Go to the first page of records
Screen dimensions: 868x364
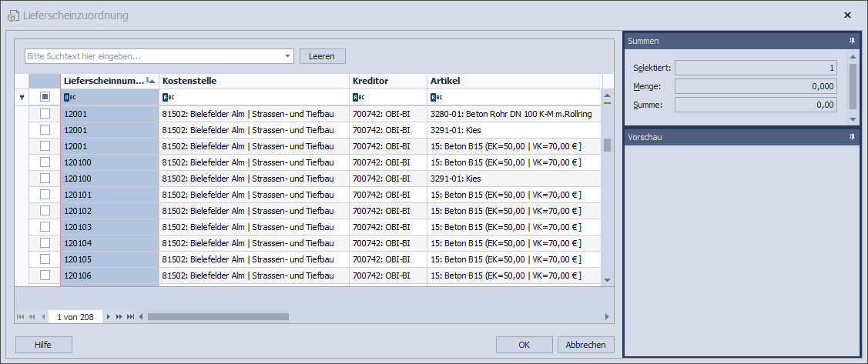[20, 316]
